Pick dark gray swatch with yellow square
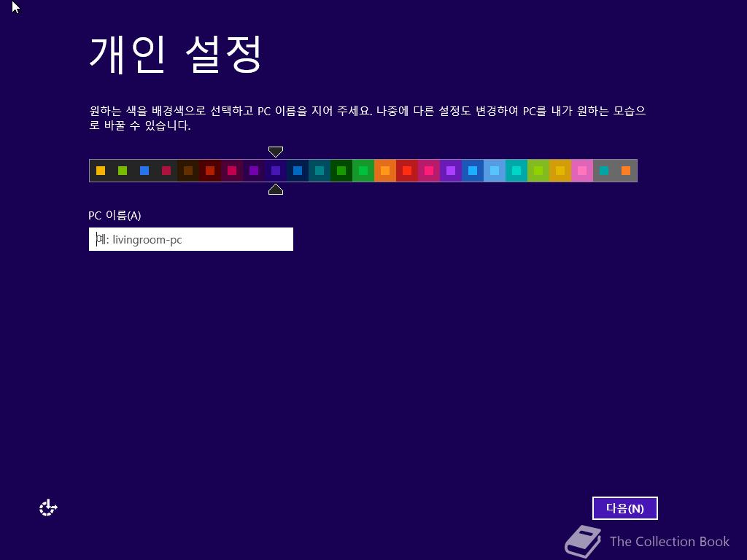 (x=101, y=171)
